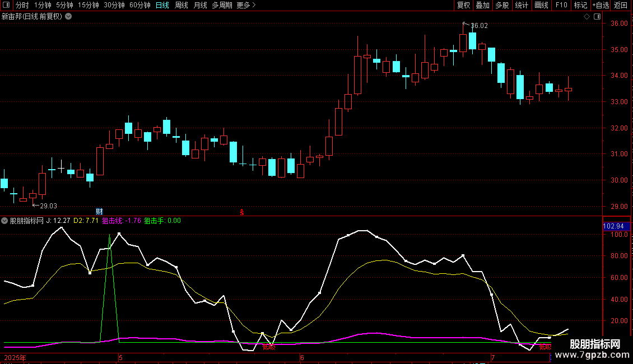Click the 33.00 price axis label
This screenshot has height=364, width=633.
(619, 102)
